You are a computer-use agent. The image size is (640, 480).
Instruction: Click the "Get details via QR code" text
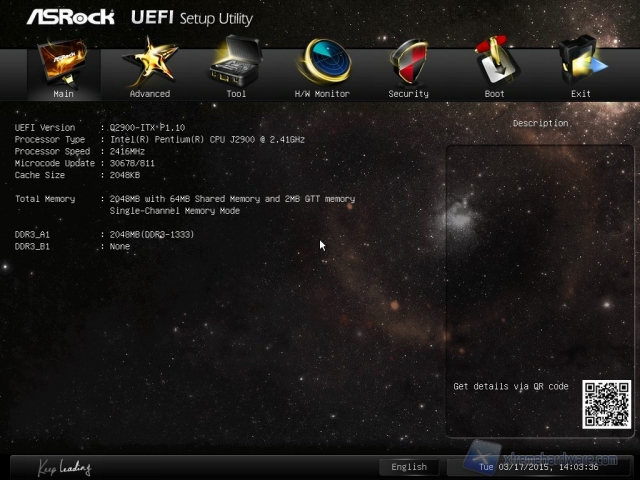pos(510,387)
